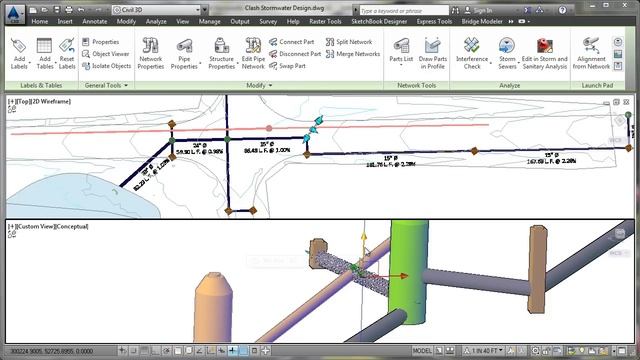Click the Storm Sewers tool
The width and height of the screenshot is (640, 360).
[x=507, y=53]
